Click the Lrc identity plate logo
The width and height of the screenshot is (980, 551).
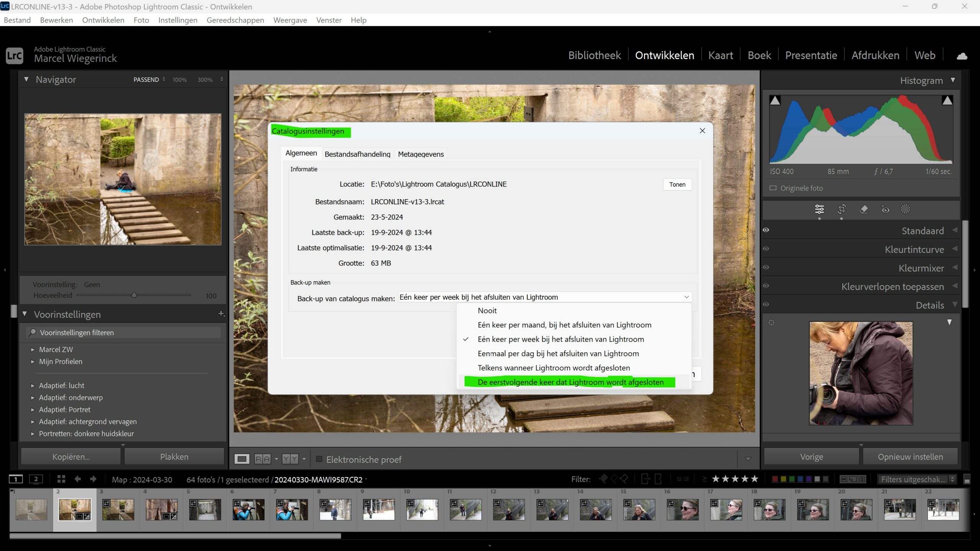click(x=15, y=56)
